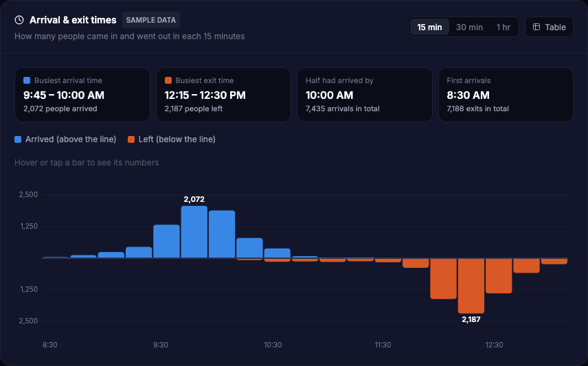Click the 12:30 x-axis label

click(495, 345)
